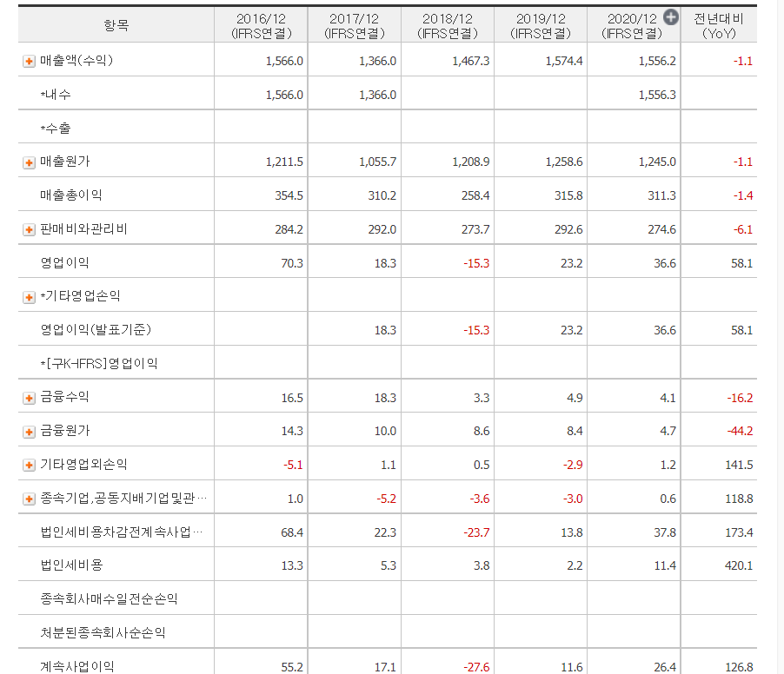The image size is (784, 674).
Task: Select the 영업이익 row label
Action: [64, 263]
